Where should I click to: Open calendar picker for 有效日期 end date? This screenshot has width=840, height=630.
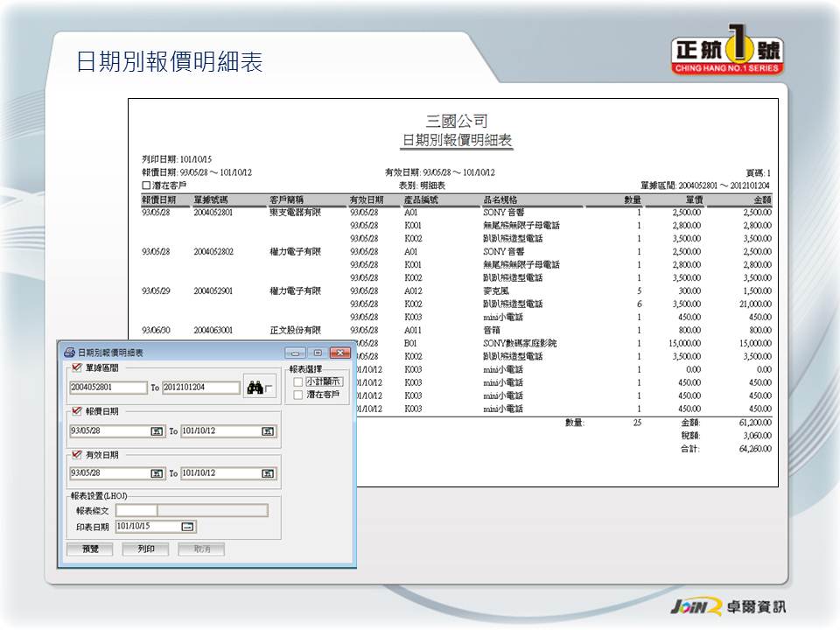click(268, 473)
